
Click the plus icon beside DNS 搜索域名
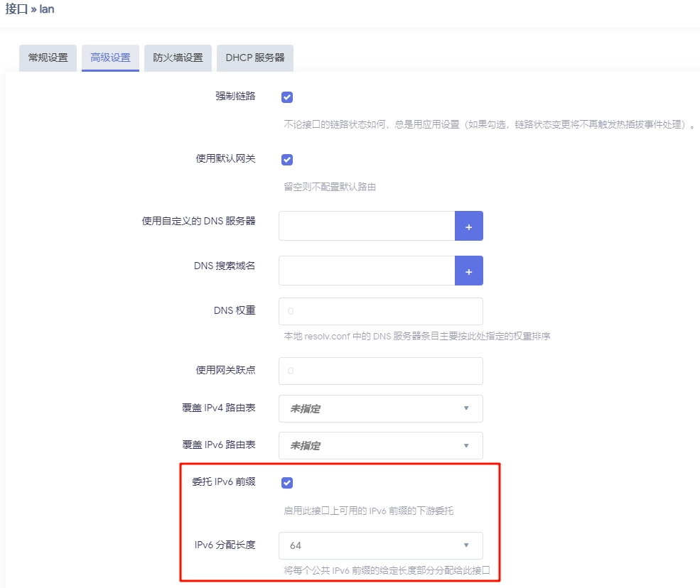[x=469, y=271]
